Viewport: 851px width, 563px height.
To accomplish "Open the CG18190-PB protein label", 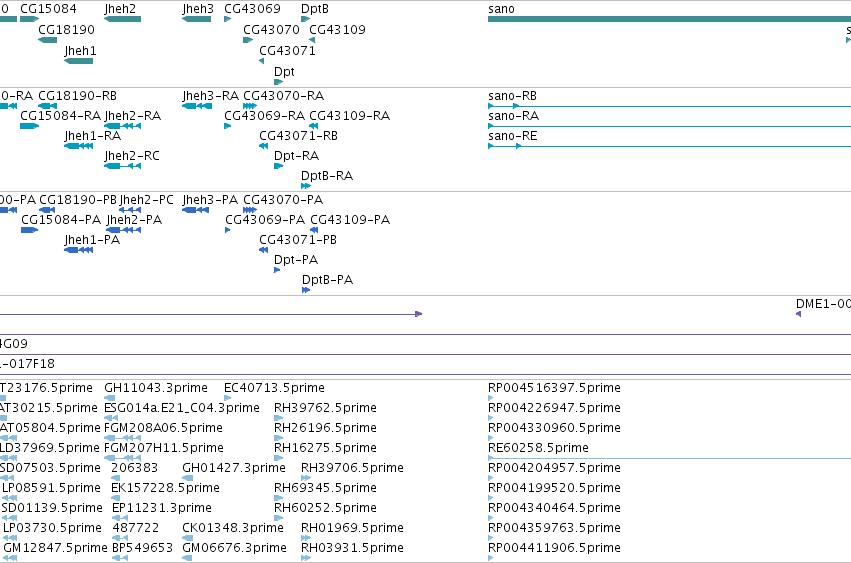I will click(x=78, y=200).
